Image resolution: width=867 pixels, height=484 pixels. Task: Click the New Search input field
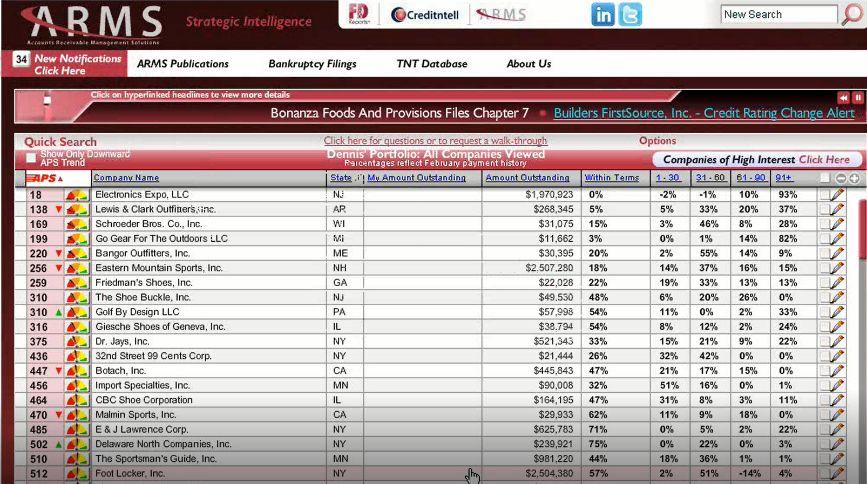pos(779,14)
